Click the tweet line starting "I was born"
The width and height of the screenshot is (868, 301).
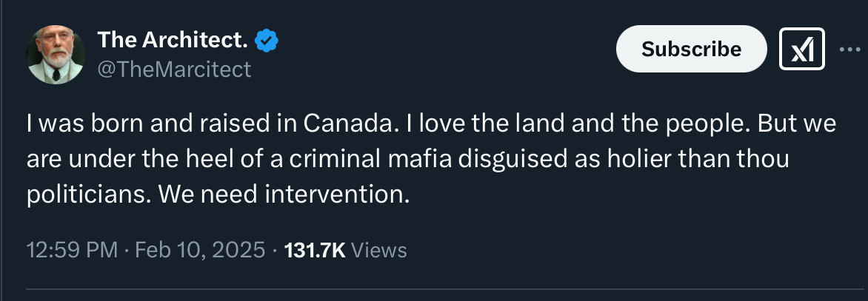pos(430,125)
